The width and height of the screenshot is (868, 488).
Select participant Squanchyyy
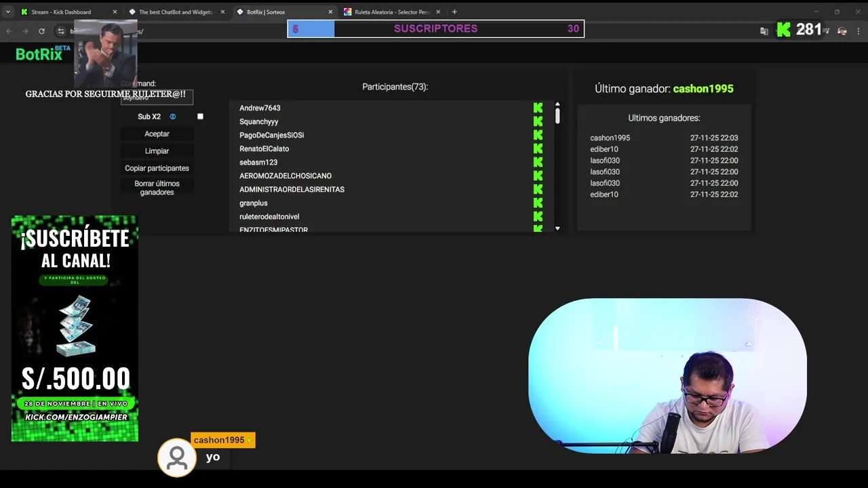(x=258, y=121)
